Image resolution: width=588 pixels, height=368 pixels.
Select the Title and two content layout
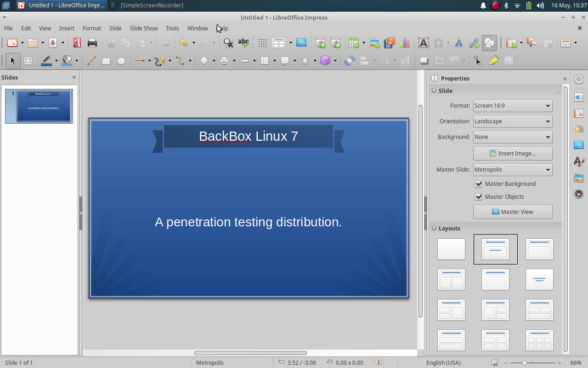(451, 279)
